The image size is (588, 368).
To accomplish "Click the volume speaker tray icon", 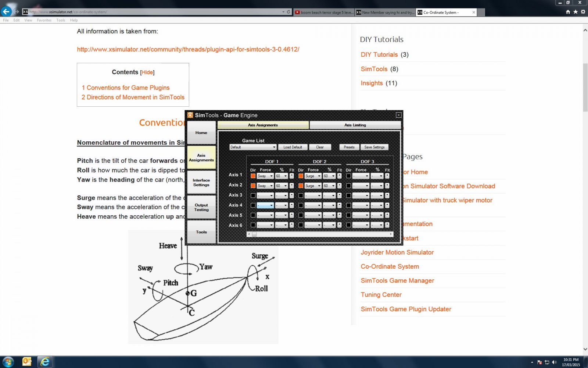I will click(x=554, y=362).
